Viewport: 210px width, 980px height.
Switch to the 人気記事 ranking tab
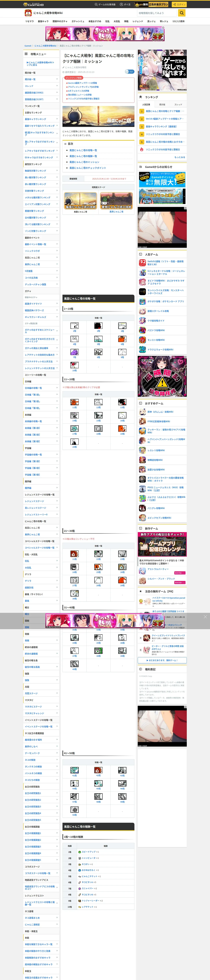pos(146,104)
